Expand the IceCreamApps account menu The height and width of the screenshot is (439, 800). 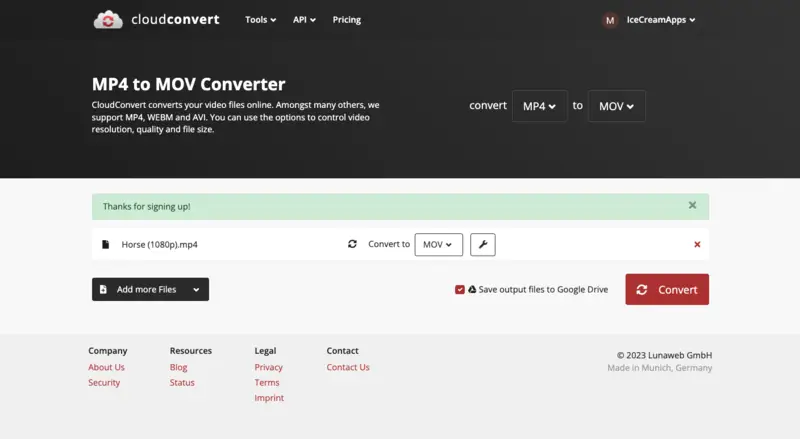point(661,20)
